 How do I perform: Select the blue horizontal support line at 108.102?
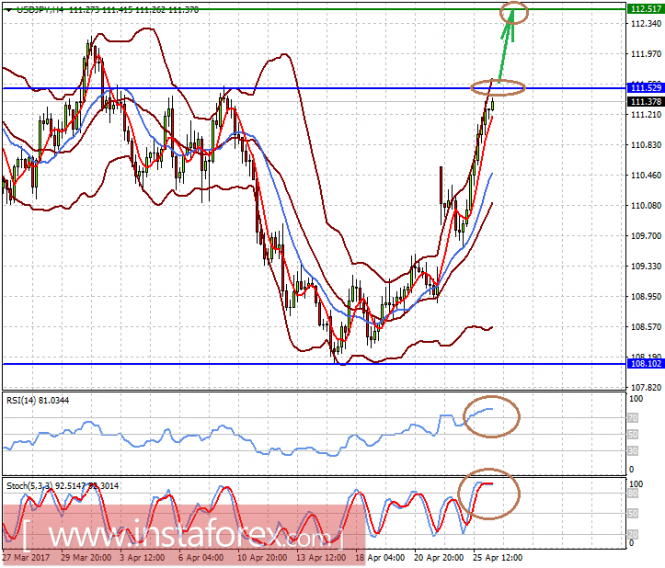click(314, 364)
